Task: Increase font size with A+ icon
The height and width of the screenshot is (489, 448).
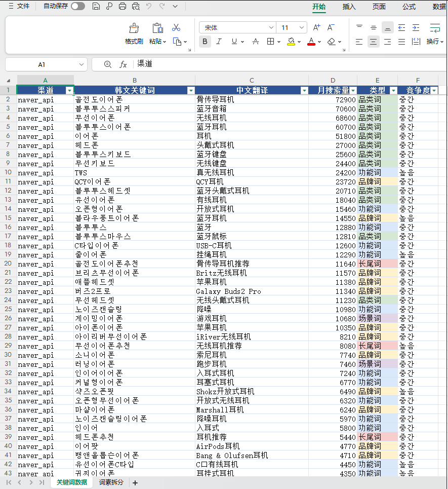Action: coord(316,27)
